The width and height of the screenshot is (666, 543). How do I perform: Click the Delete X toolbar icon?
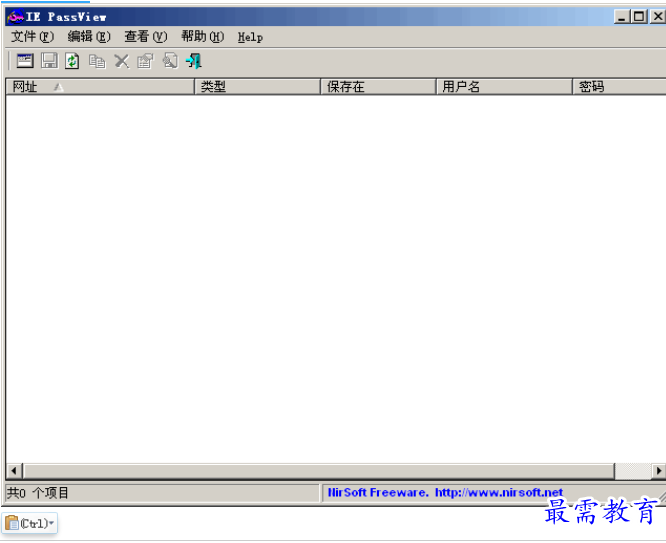tap(121, 61)
